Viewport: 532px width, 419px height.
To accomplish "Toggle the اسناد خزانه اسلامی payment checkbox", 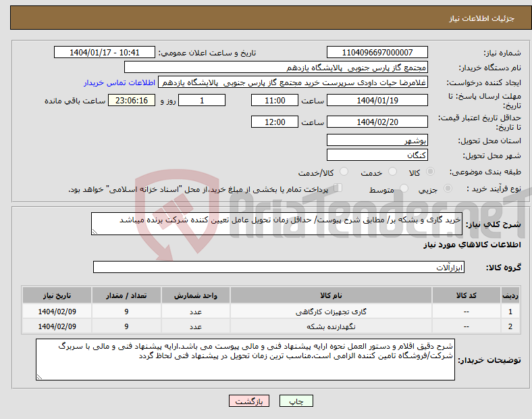I will click(338, 188).
